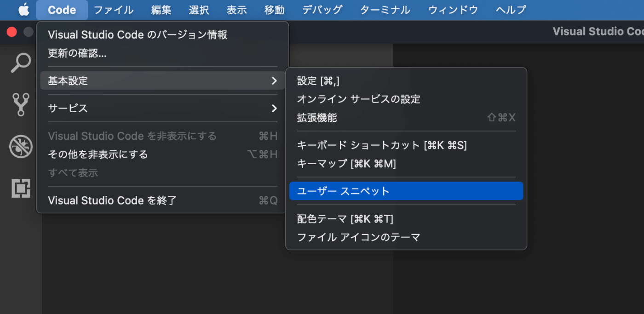Select オンライン サービスの設定
644x314 pixels.
click(406, 99)
